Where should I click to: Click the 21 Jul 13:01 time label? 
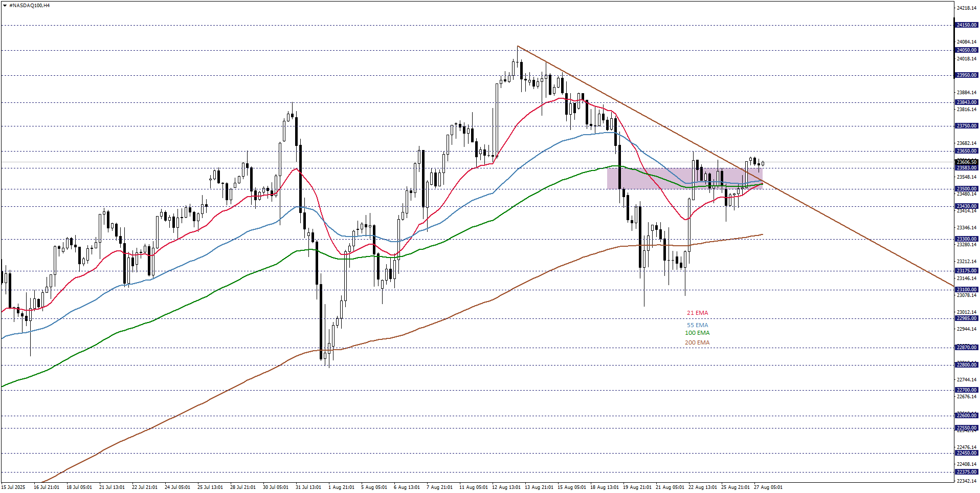112,487
